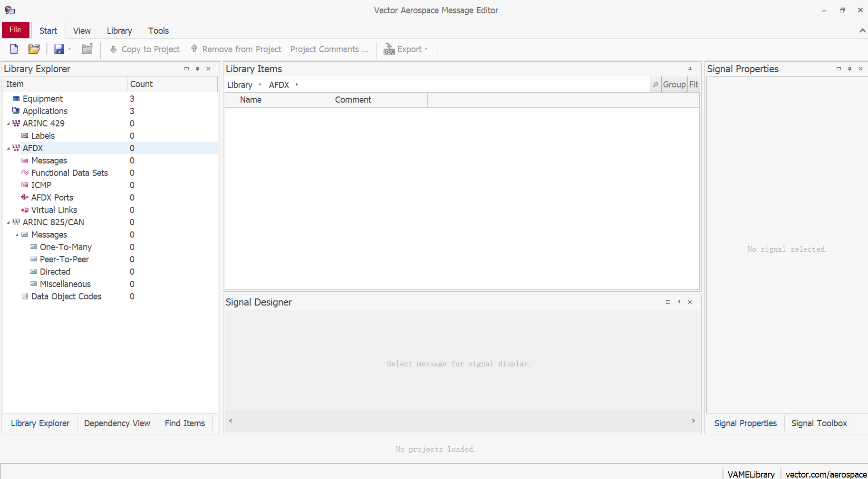Select Equipment in Library Explorer
Viewport: 868px width, 479px height.
pyautogui.click(x=43, y=98)
